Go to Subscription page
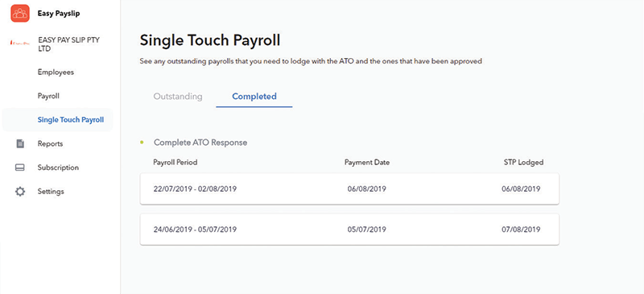The width and height of the screenshot is (644, 294). pyautogui.click(x=58, y=168)
